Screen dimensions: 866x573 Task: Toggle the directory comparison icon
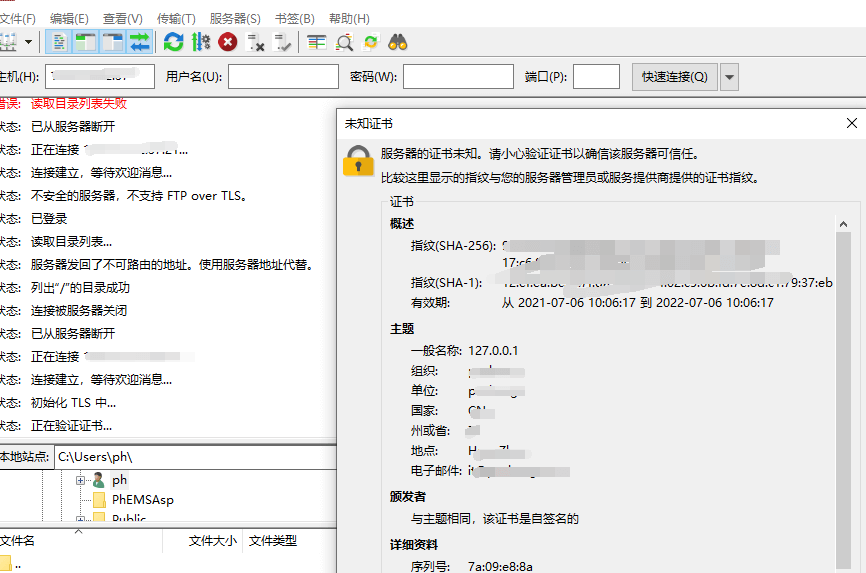click(344, 42)
